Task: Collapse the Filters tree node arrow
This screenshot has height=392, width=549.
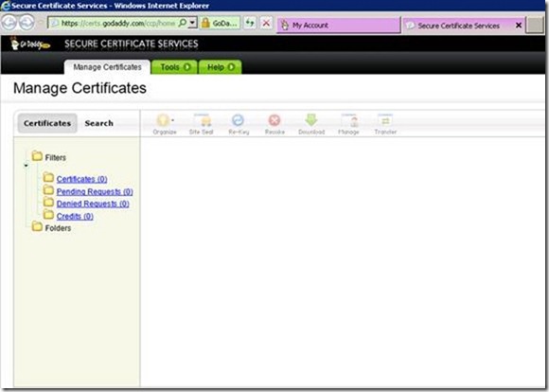Action: pos(27,166)
